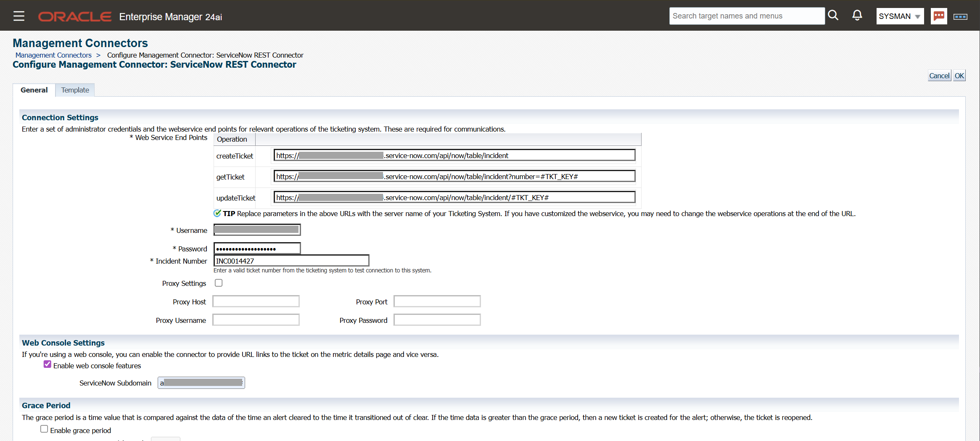
Task: Go to Management Connectors breadcrumb link
Action: tap(53, 55)
